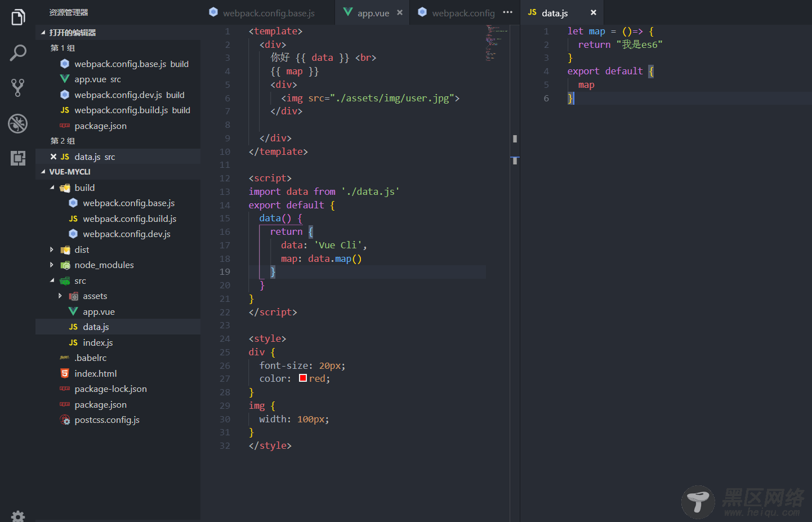Select data.js under src folder
The height and width of the screenshot is (522, 812).
[x=118, y=327]
